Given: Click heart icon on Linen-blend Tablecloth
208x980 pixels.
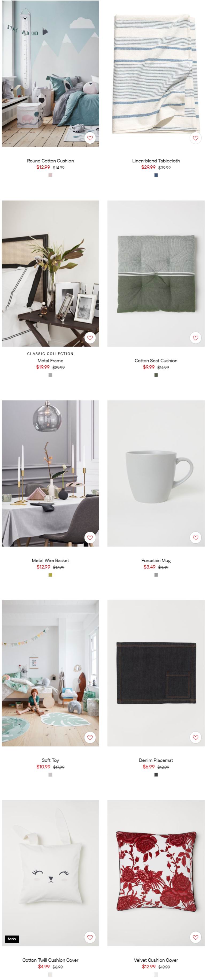Looking at the screenshot, I should [x=195, y=138].
